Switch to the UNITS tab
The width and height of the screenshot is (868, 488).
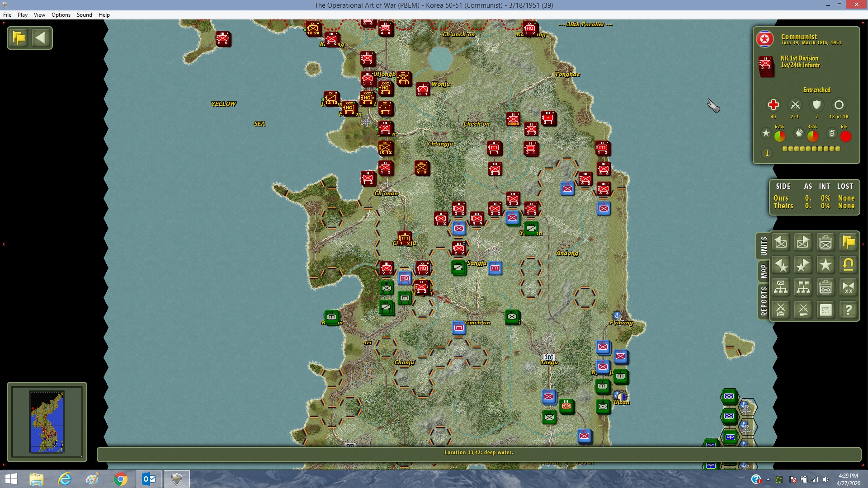(x=764, y=246)
